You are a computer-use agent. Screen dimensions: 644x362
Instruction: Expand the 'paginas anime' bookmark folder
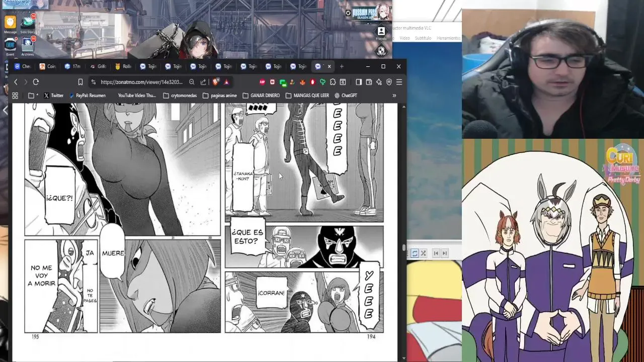219,96
